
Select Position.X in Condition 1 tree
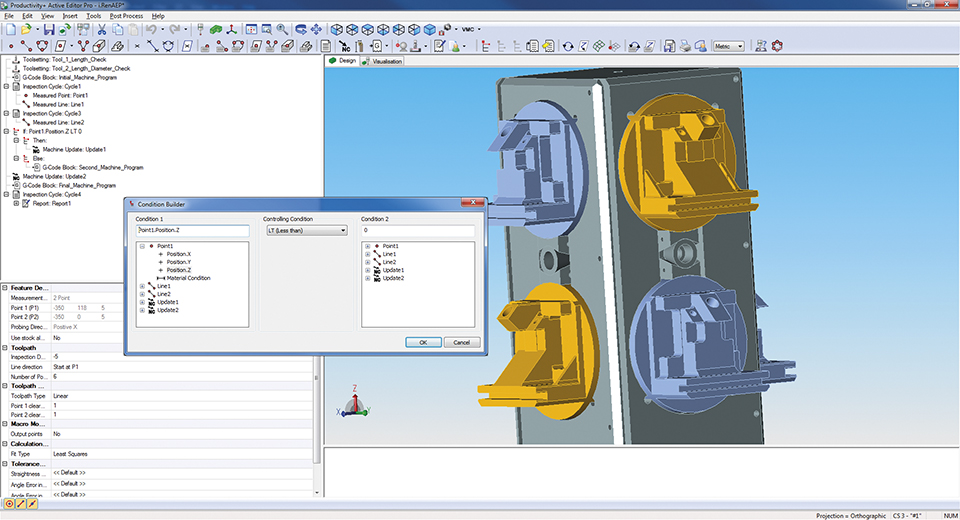pos(178,254)
